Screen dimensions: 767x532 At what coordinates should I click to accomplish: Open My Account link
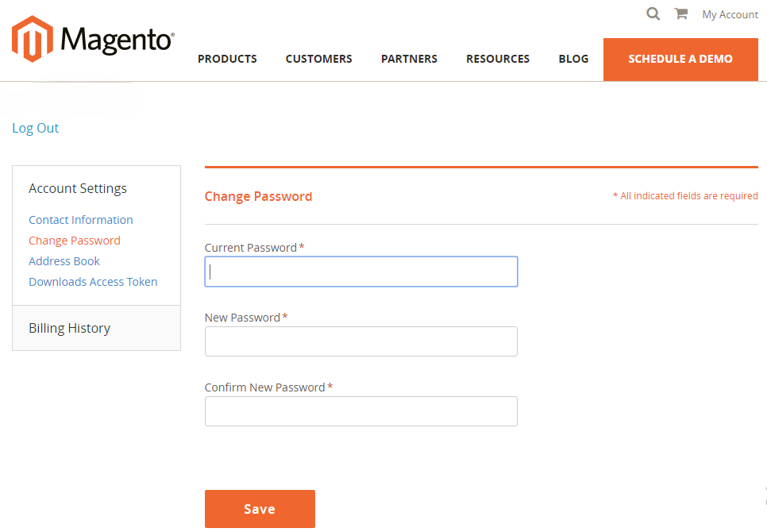point(730,14)
